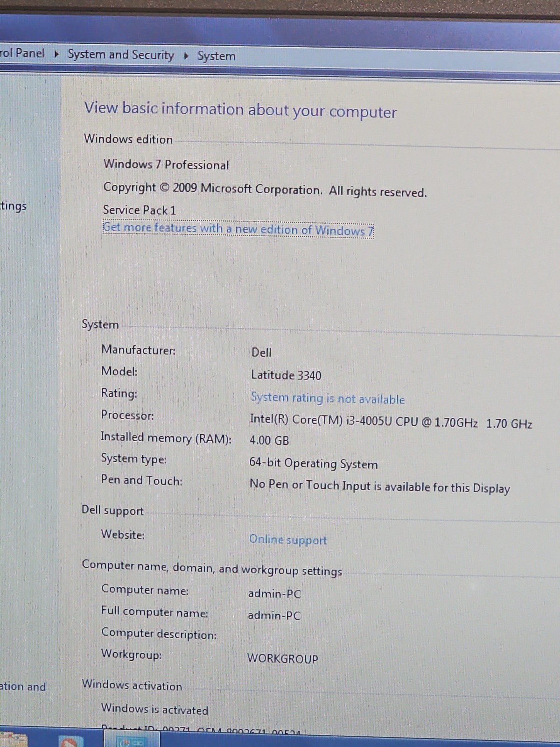Image resolution: width=560 pixels, height=747 pixels.
Task: Click the Dell support section heading
Action: click(112, 510)
